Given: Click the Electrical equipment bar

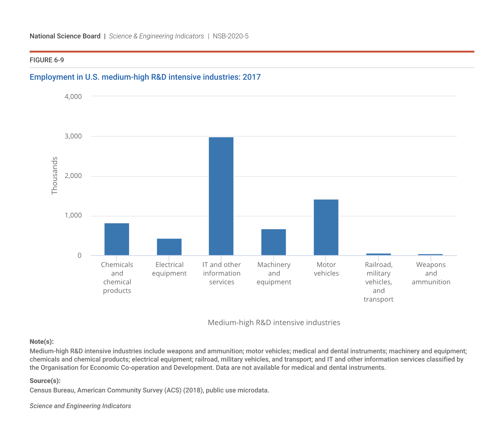Looking at the screenshot, I should point(169,247).
